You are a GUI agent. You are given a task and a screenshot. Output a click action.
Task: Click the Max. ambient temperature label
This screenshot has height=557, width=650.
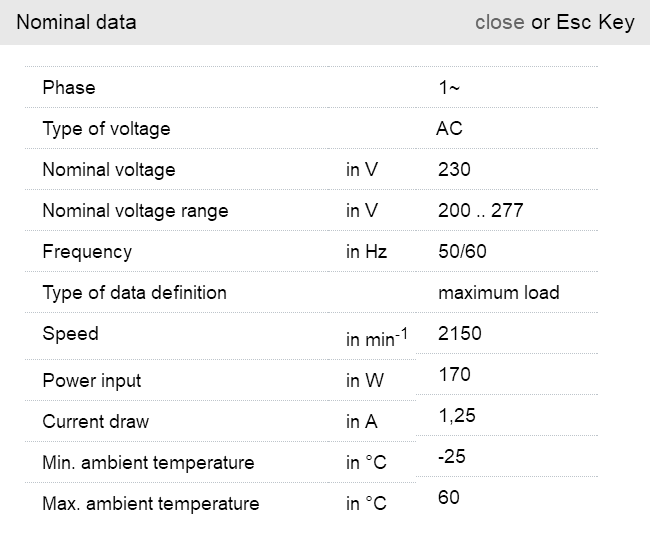pyautogui.click(x=150, y=504)
